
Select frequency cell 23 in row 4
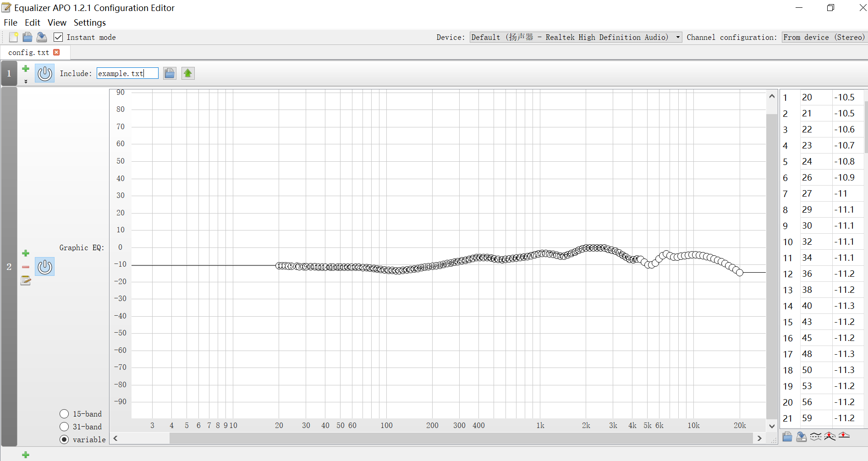coord(816,145)
